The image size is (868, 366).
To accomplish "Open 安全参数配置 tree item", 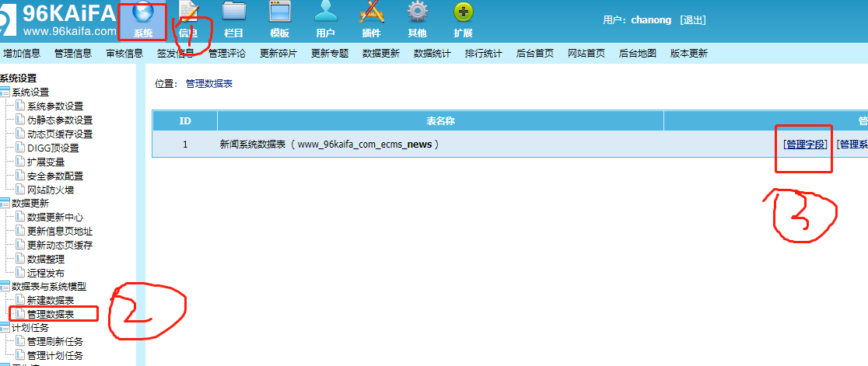I will [x=55, y=176].
